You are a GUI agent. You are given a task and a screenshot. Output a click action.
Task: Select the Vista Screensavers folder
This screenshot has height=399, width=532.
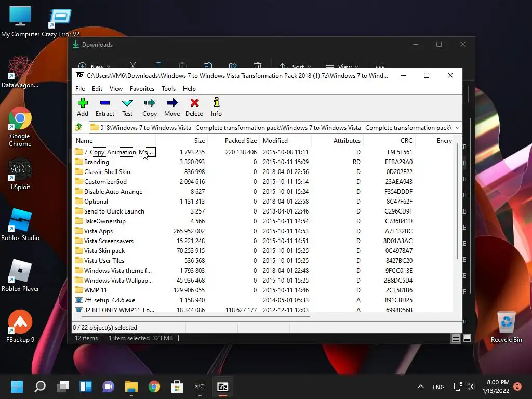(x=104, y=241)
